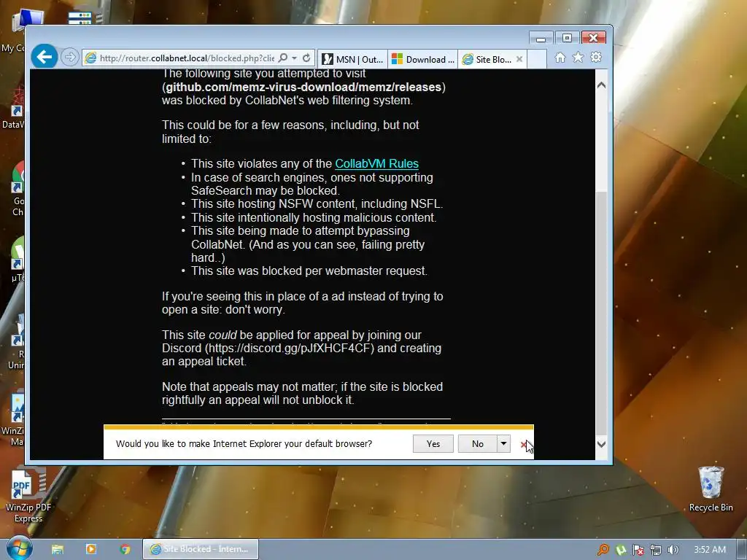Launch Windows Media Player from the taskbar
747x560 pixels.
91,550
